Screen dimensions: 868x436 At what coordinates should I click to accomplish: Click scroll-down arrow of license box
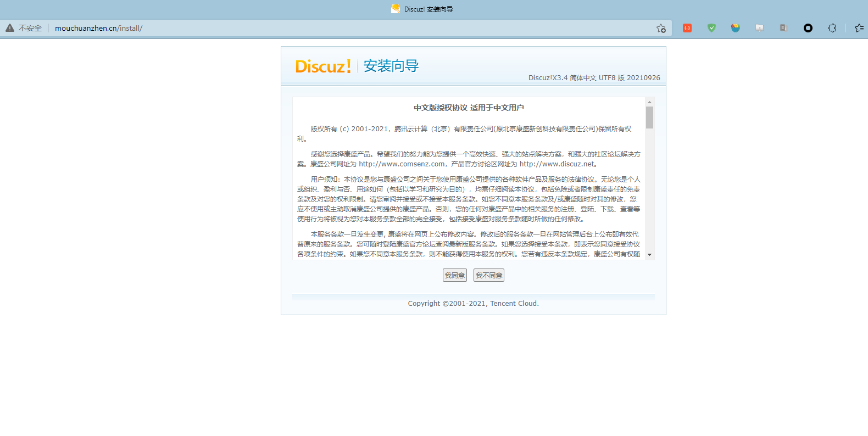[649, 255]
